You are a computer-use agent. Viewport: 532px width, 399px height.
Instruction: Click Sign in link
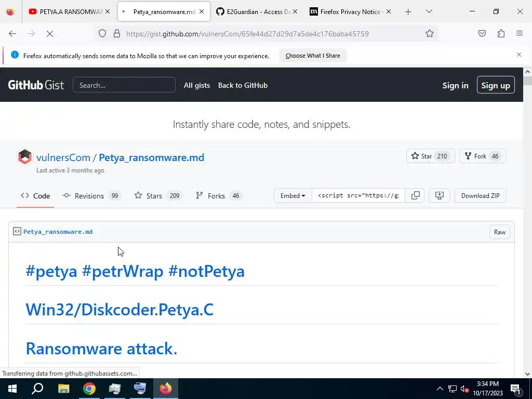pos(455,86)
